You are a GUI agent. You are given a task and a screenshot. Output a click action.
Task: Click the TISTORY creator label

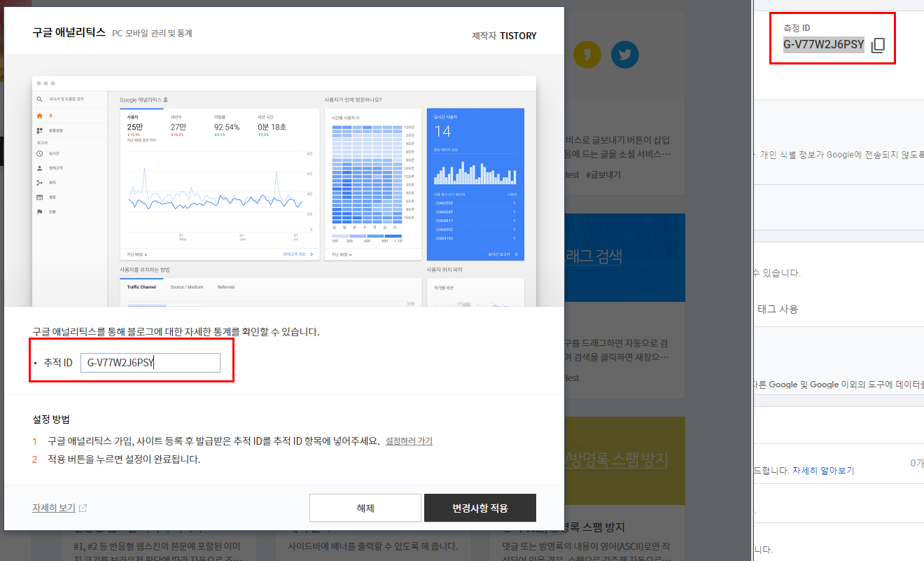click(x=518, y=36)
